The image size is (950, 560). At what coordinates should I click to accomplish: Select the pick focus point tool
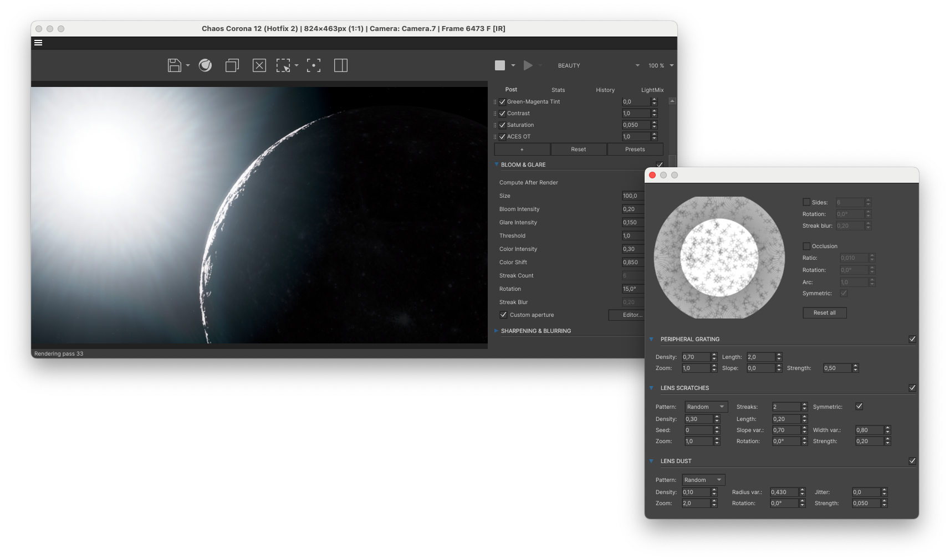(x=313, y=65)
